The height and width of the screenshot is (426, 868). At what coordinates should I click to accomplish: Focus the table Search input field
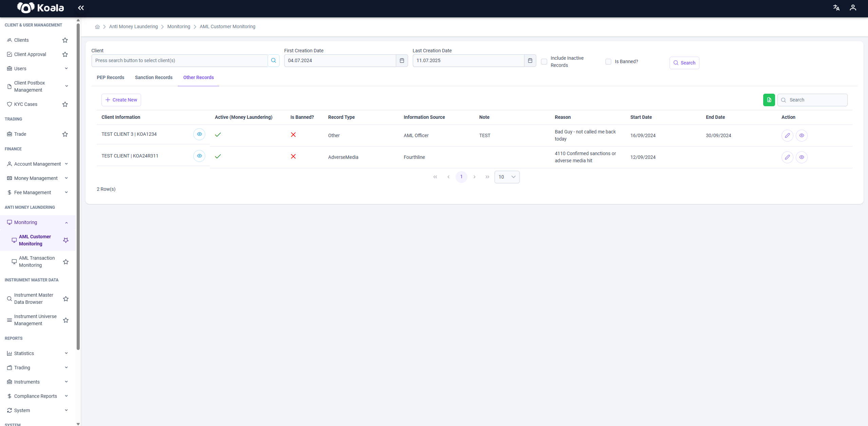click(812, 100)
